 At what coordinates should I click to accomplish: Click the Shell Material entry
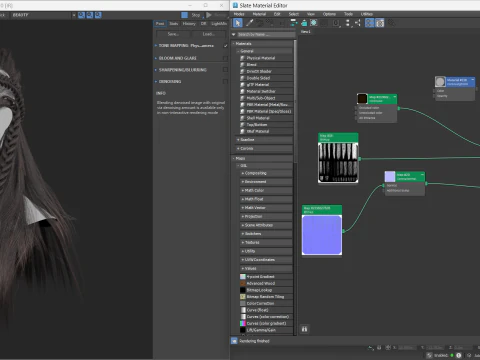(258, 118)
